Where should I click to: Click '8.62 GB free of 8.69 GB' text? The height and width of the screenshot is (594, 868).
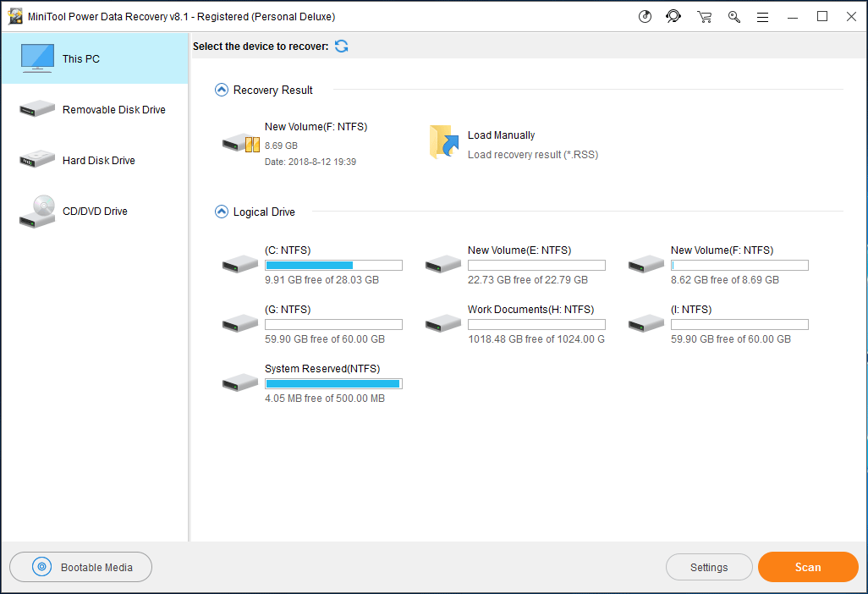pyautogui.click(x=725, y=279)
